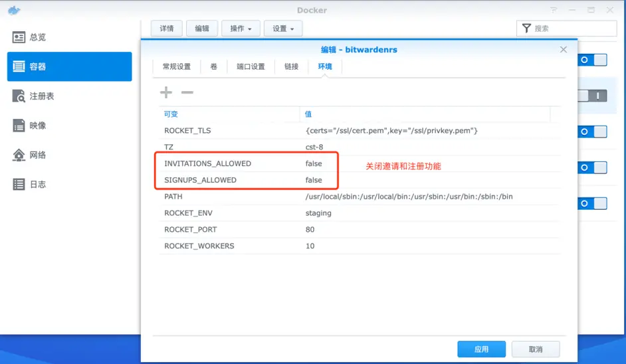Toggle the third container power switch

pyautogui.click(x=593, y=132)
